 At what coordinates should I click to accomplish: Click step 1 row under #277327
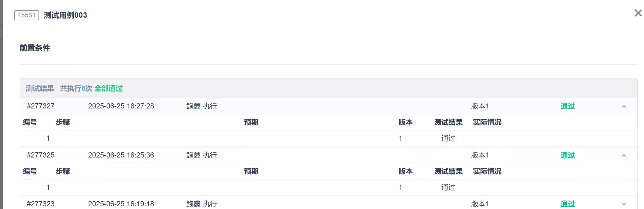pos(48,138)
